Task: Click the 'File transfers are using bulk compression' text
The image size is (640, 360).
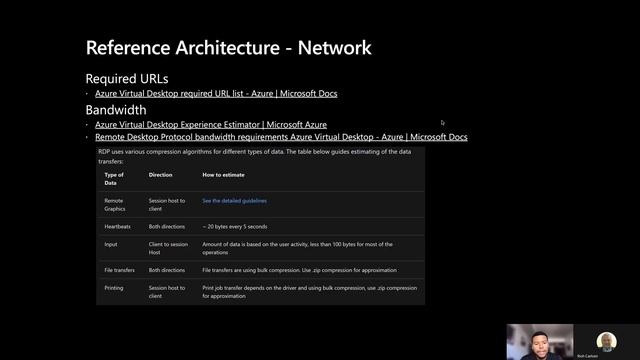Action: pos(299,270)
